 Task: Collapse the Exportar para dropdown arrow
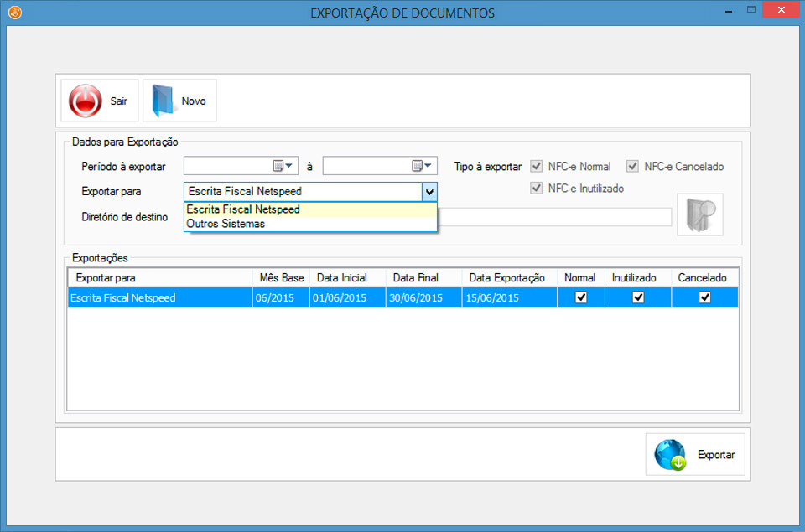point(429,192)
